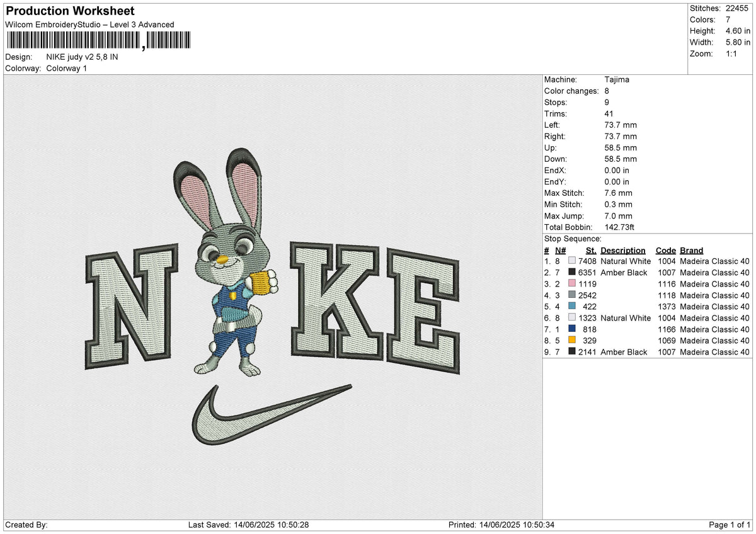Select the design name NIKE judy v2 5,8 IN
The image size is (756, 534).
tap(83, 57)
